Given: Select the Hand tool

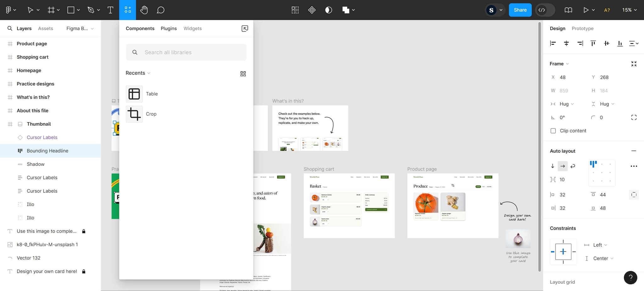Looking at the screenshot, I should 144,10.
